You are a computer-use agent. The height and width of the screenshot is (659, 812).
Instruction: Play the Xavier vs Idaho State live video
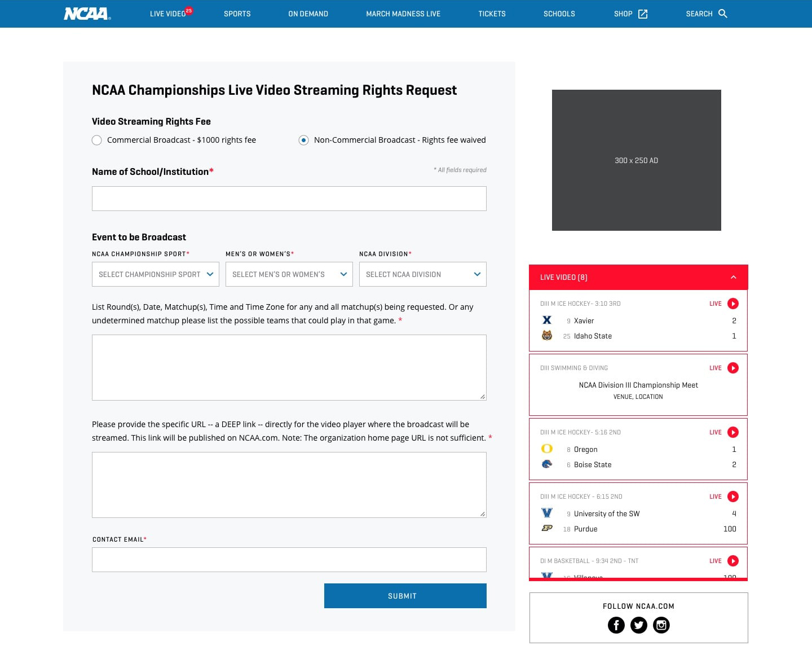(x=733, y=304)
